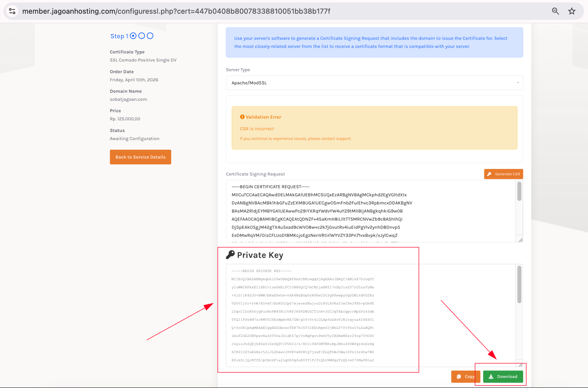
Task: Click the site settings icon in address bar
Action: [12, 11]
